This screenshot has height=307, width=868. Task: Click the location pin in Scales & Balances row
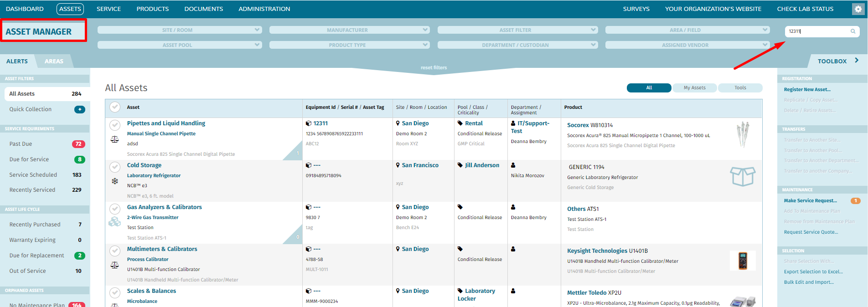[x=398, y=291]
